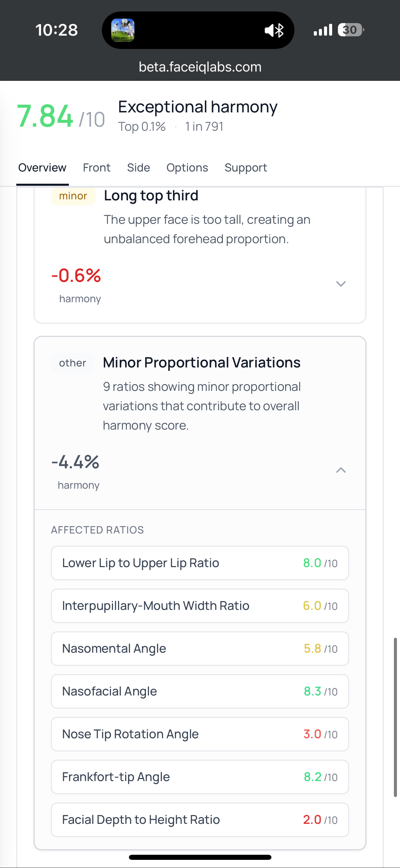Open Lower Lip to Upper Lip Ratio
Image resolution: width=400 pixels, height=868 pixels.
point(200,563)
